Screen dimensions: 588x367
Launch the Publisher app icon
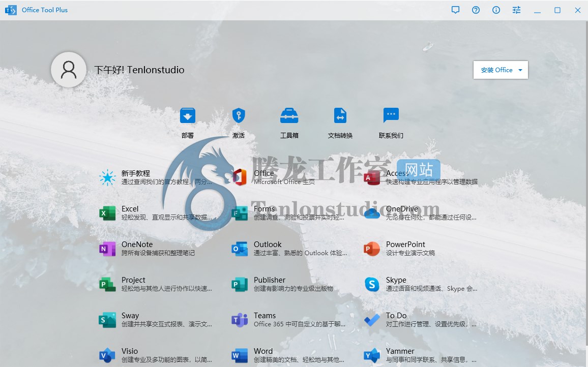[240, 284]
